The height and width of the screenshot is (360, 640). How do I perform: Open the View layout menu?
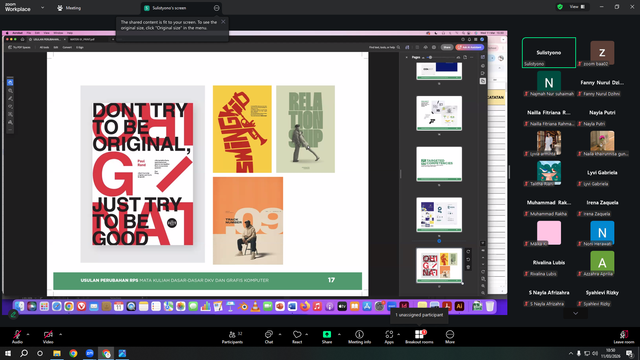577,7
